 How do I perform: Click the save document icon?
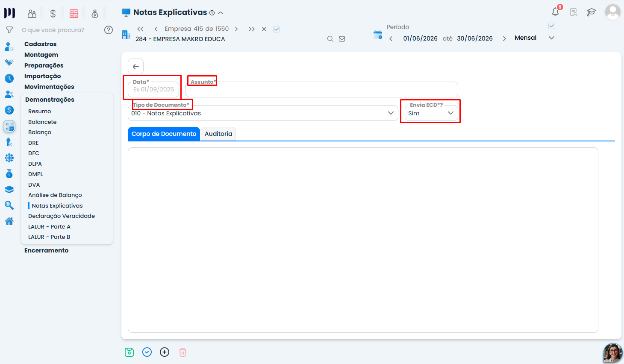129,352
